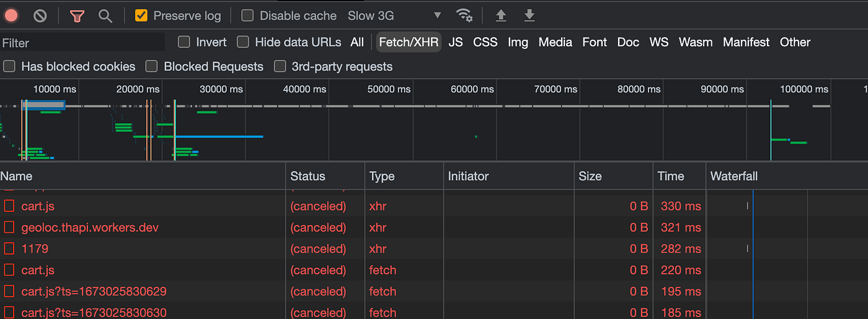
Task: Select the Fetch/XHR filter tab
Action: coord(409,42)
